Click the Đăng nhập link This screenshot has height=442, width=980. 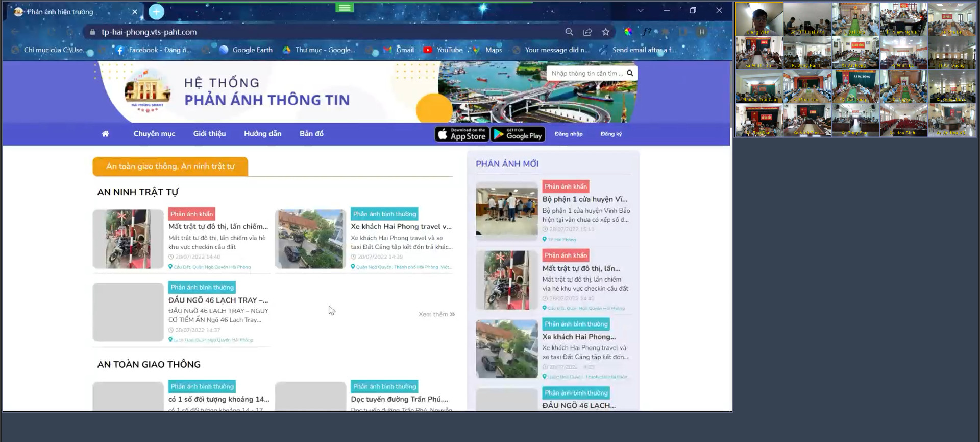point(569,134)
